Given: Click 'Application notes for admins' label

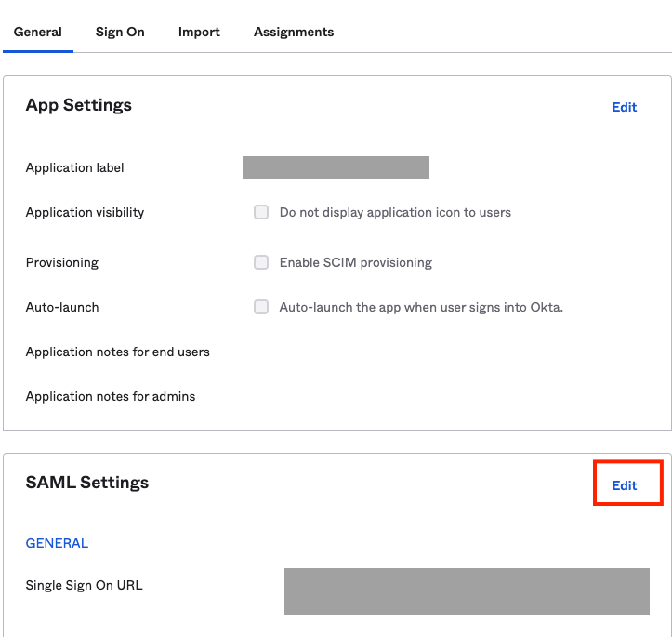Looking at the screenshot, I should (111, 396).
